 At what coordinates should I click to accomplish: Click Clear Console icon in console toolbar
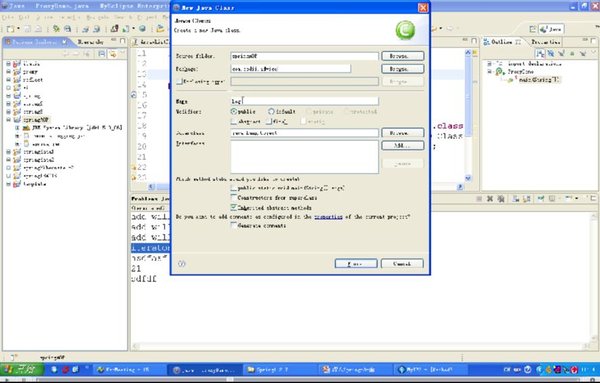point(516,199)
